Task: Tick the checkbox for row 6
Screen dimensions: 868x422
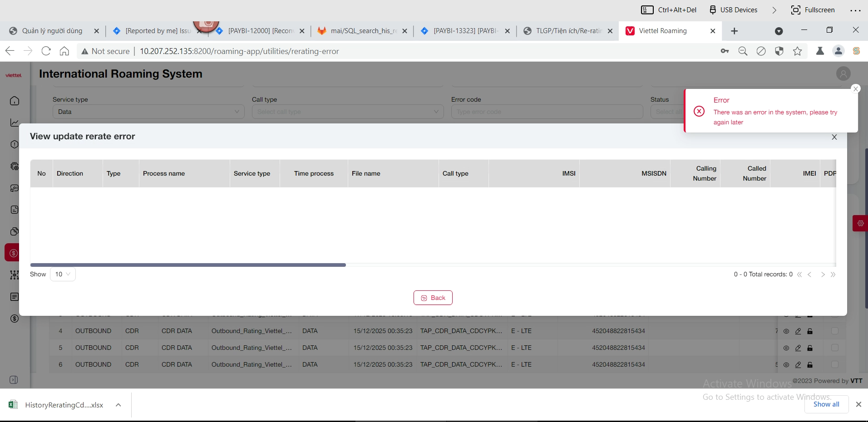Action: (834, 364)
